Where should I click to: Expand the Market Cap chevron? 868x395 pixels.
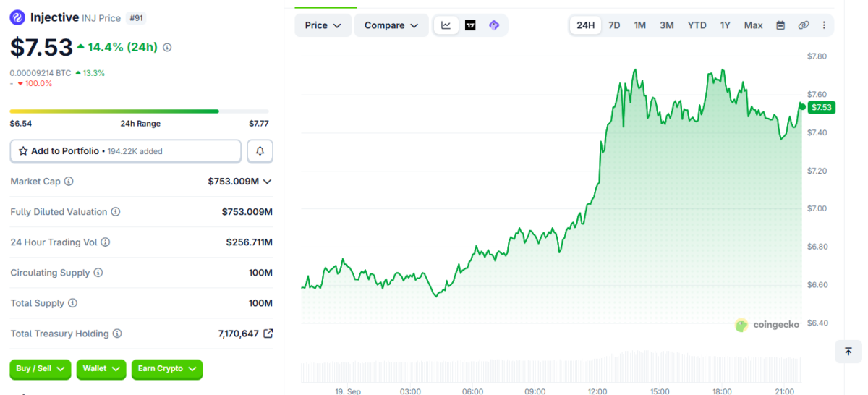tap(267, 182)
